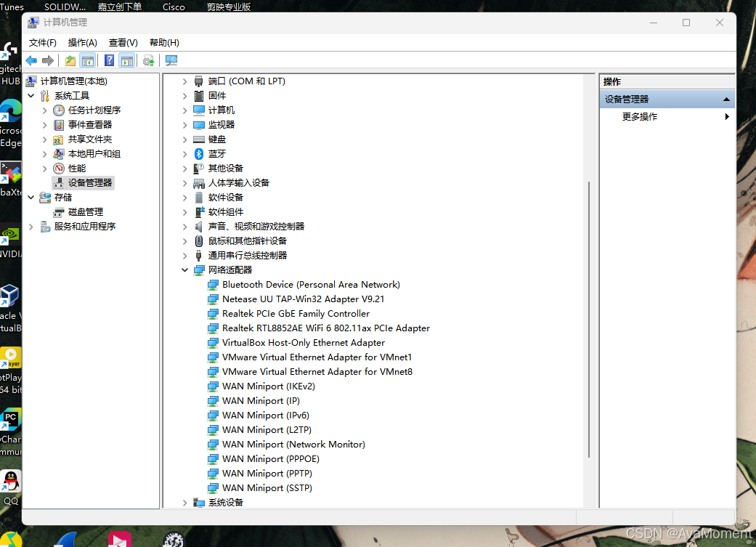
Task: Expand the 人体学输入设备 category
Action: point(184,183)
